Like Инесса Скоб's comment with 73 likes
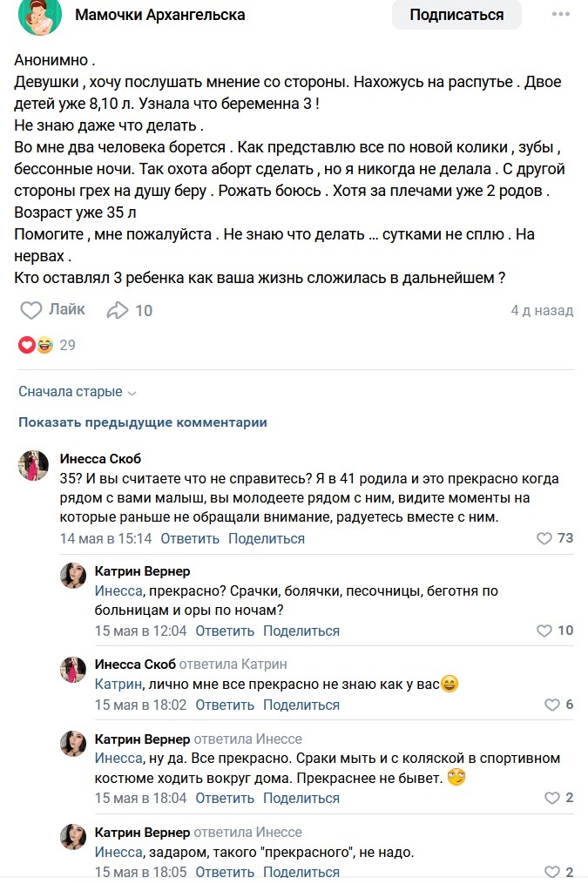The width and height of the screenshot is (588, 884). [544, 538]
